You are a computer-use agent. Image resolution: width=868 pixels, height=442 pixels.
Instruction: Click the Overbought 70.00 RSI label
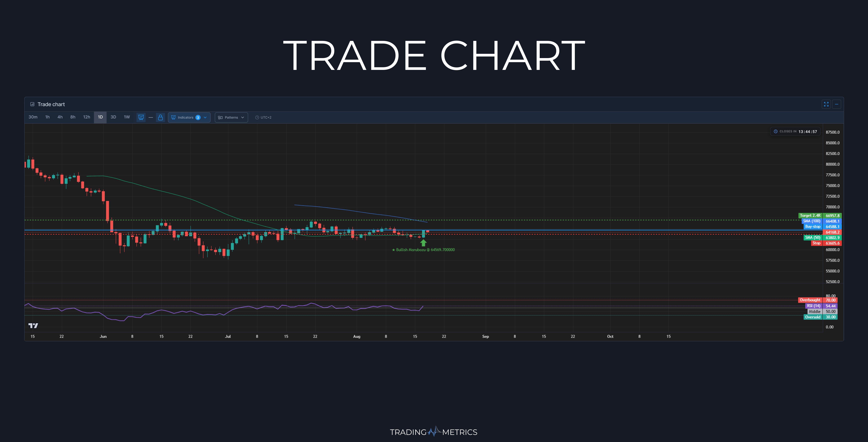[x=818, y=300]
